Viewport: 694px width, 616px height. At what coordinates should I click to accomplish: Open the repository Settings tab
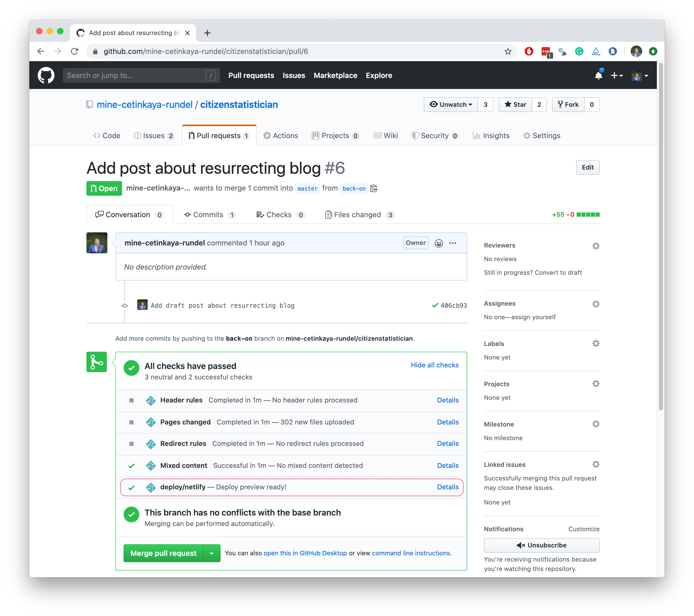click(x=542, y=136)
